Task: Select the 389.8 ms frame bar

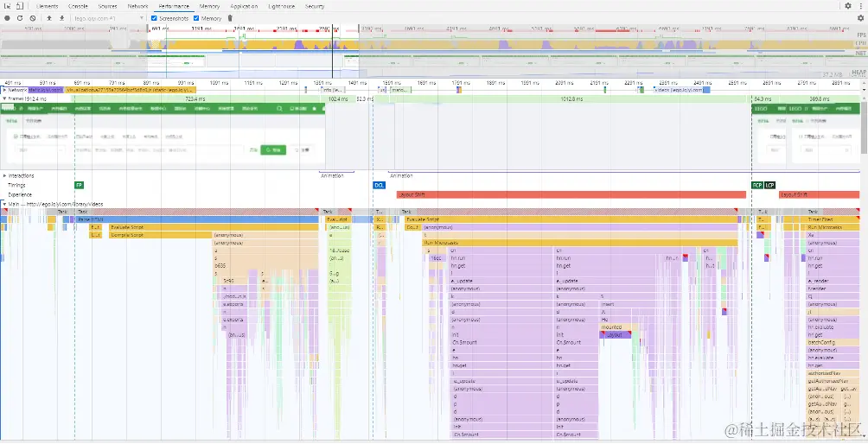Action: pos(821,99)
